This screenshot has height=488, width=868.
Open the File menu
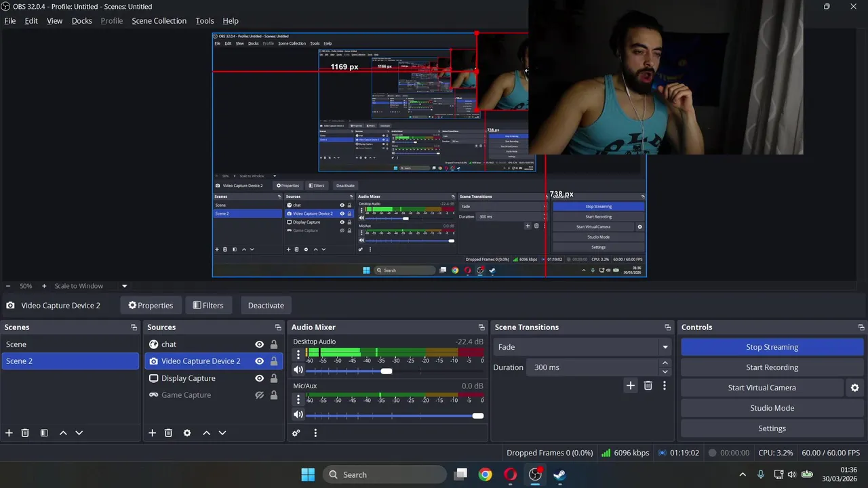point(10,21)
